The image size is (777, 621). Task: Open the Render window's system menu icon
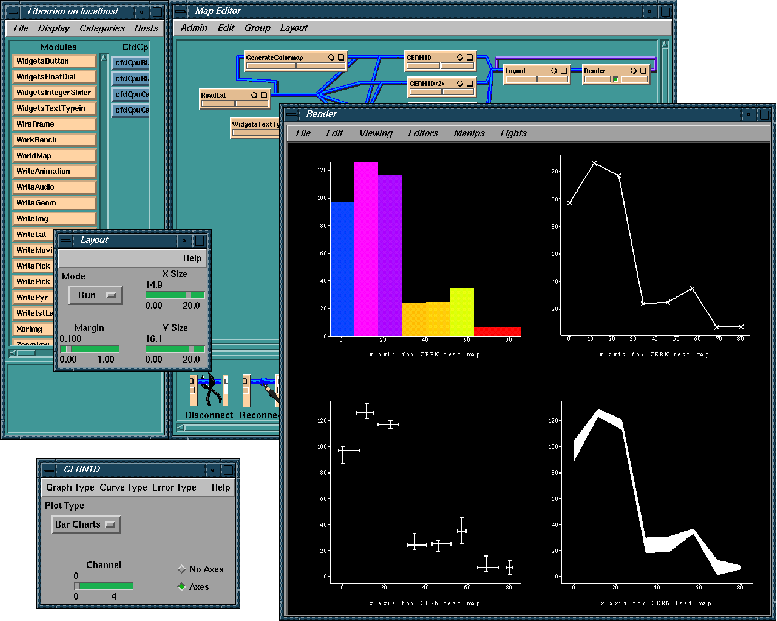tap(293, 114)
